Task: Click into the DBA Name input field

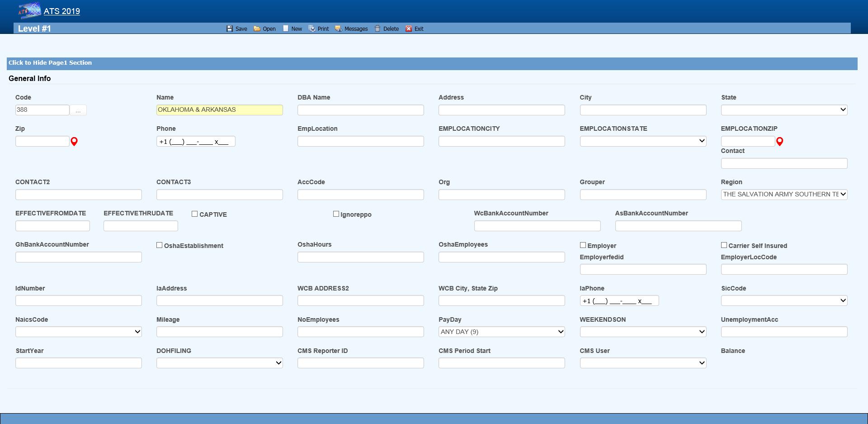Action: pos(360,110)
